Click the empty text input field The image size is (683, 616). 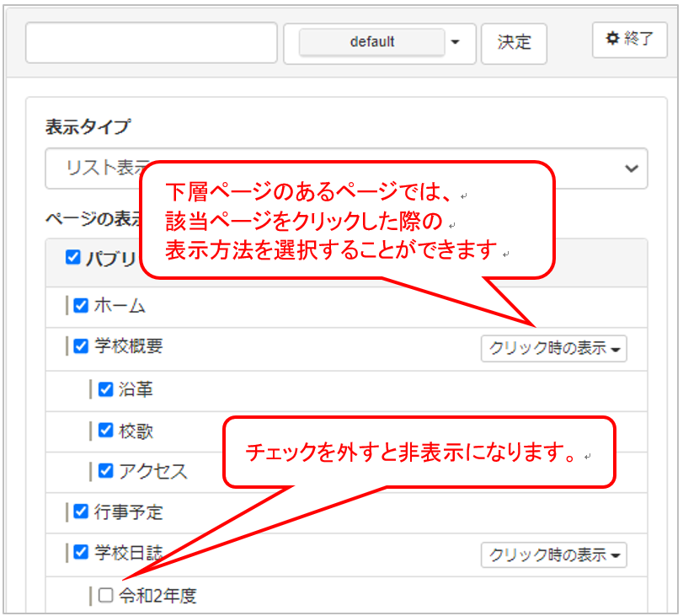[x=152, y=42]
